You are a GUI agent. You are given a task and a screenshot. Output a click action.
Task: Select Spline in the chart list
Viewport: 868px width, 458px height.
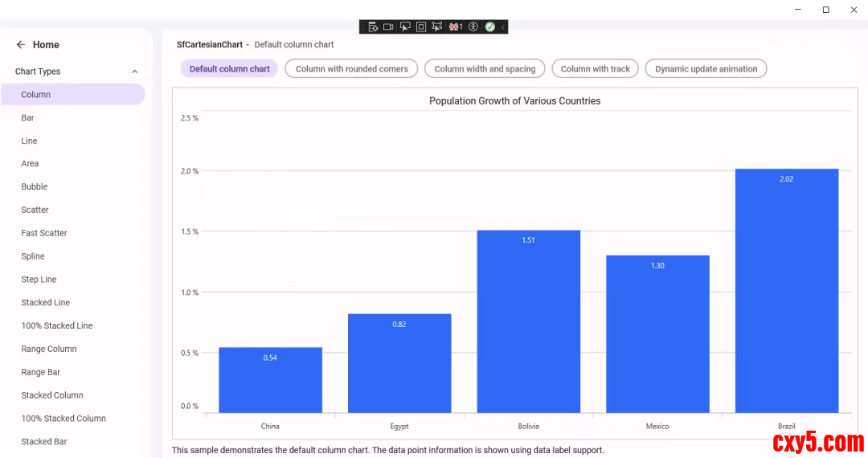[33, 256]
